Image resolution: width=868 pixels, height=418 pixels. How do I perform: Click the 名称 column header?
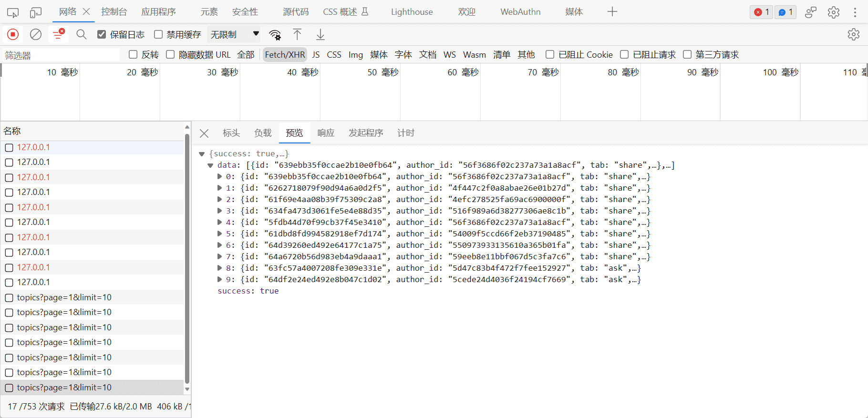[92, 131]
